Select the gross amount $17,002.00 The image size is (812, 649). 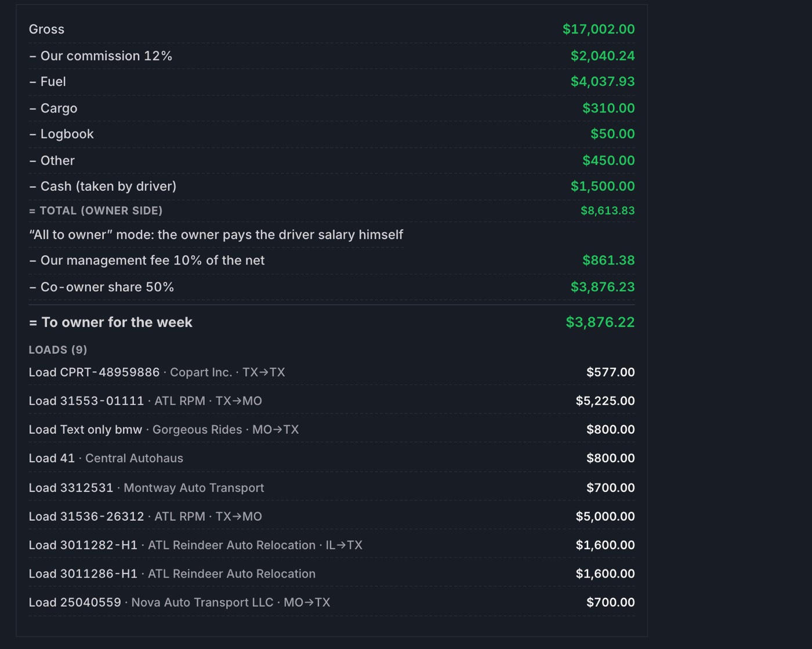(599, 29)
